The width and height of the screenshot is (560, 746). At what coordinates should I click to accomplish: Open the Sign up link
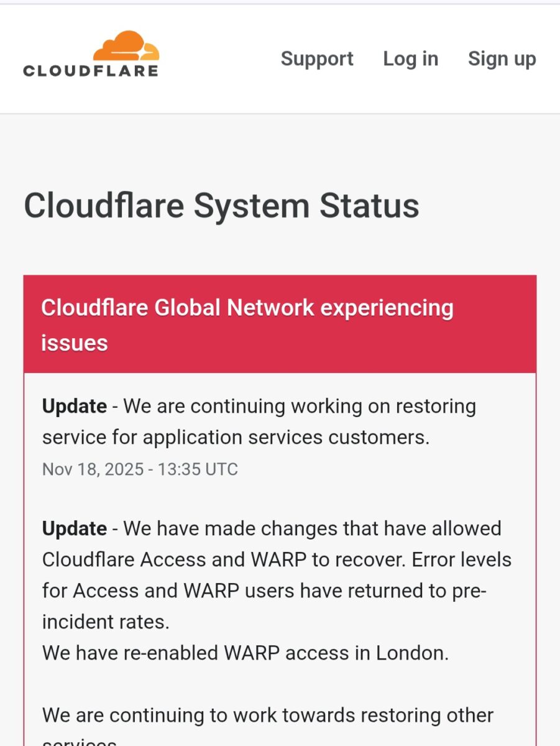coord(502,59)
